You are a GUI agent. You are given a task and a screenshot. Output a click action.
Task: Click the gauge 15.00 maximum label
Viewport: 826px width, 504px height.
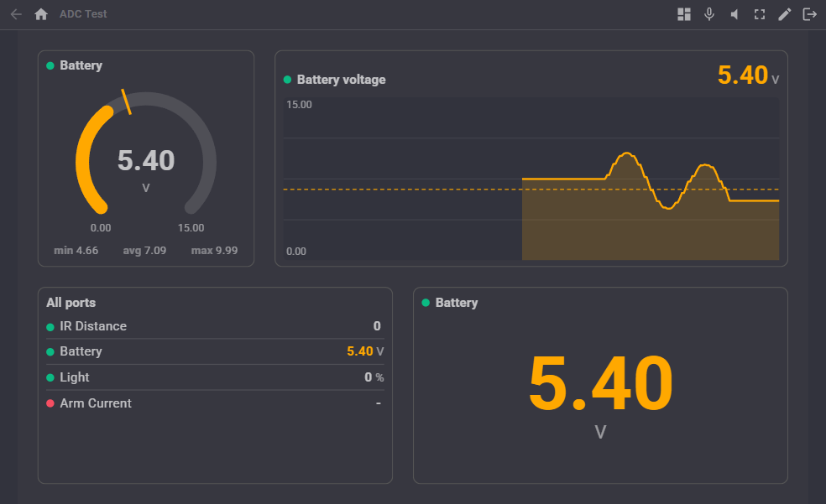(x=191, y=228)
